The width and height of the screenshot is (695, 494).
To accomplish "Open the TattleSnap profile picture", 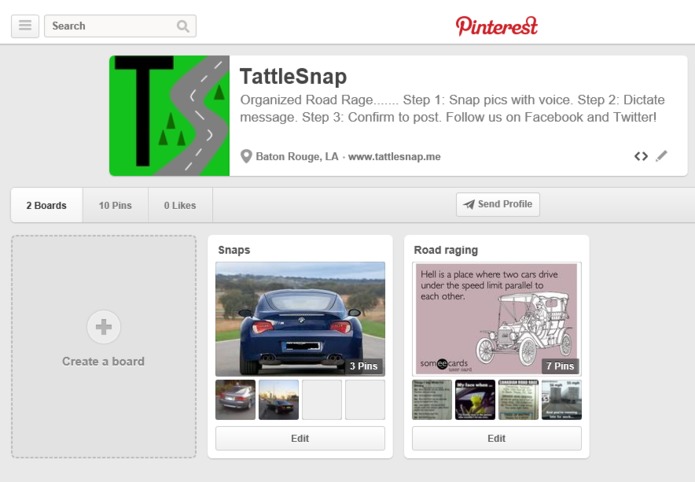I will 169,116.
